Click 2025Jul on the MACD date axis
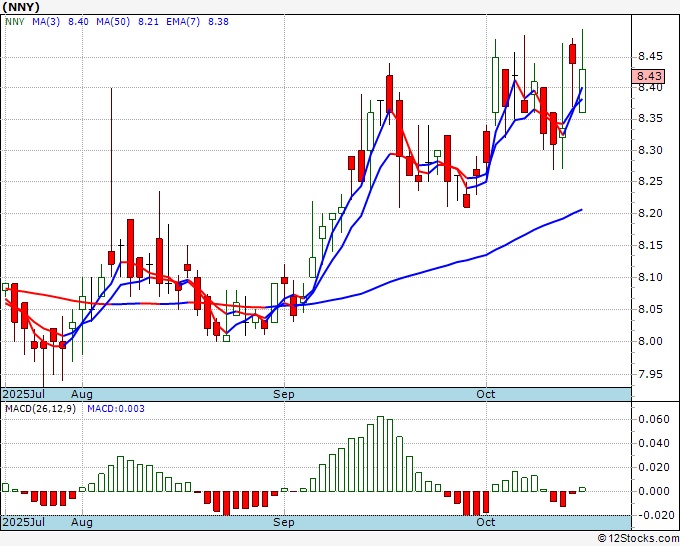This screenshot has width=680, height=546. [x=24, y=522]
